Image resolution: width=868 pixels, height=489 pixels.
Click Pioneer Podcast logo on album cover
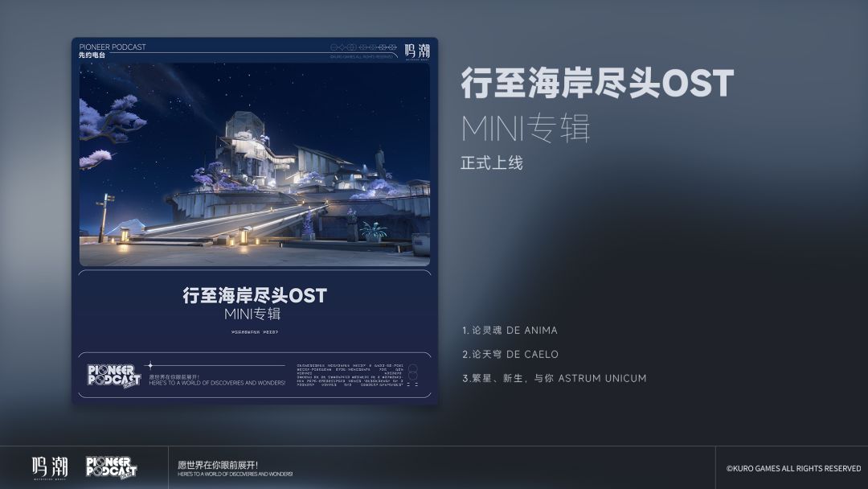tap(114, 376)
